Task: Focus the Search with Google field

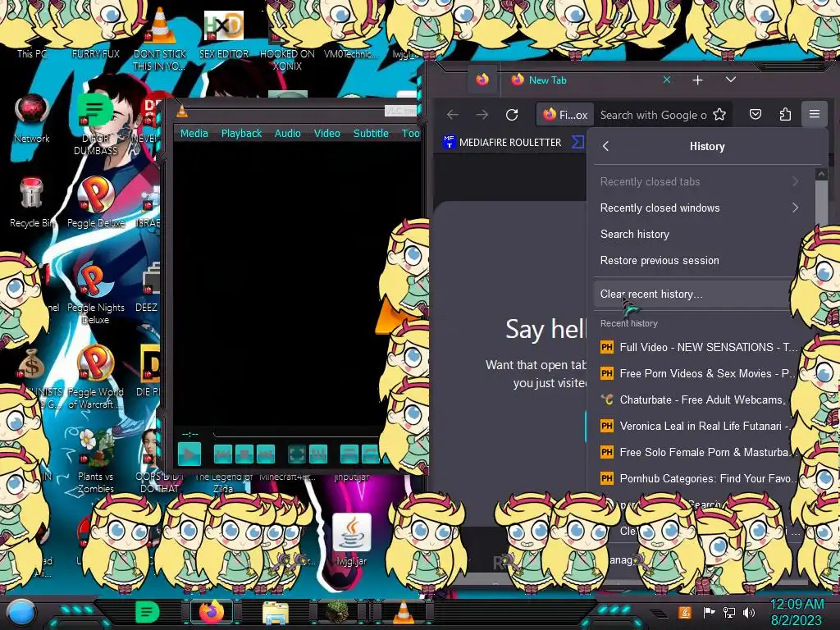Action: point(653,115)
